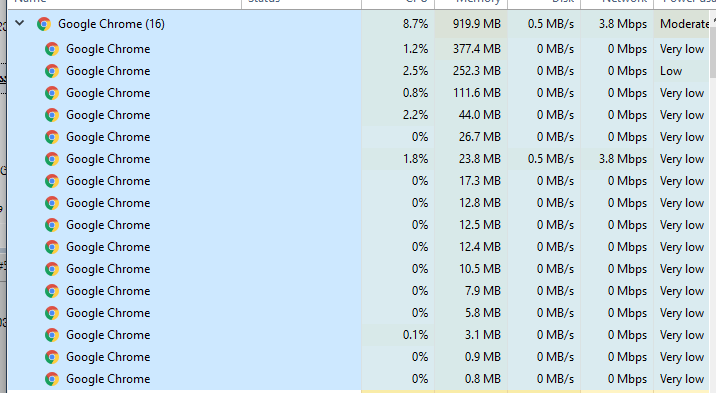Click Chrome icon on the 0.8 MB row
716x393 pixels.
pyautogui.click(x=52, y=379)
